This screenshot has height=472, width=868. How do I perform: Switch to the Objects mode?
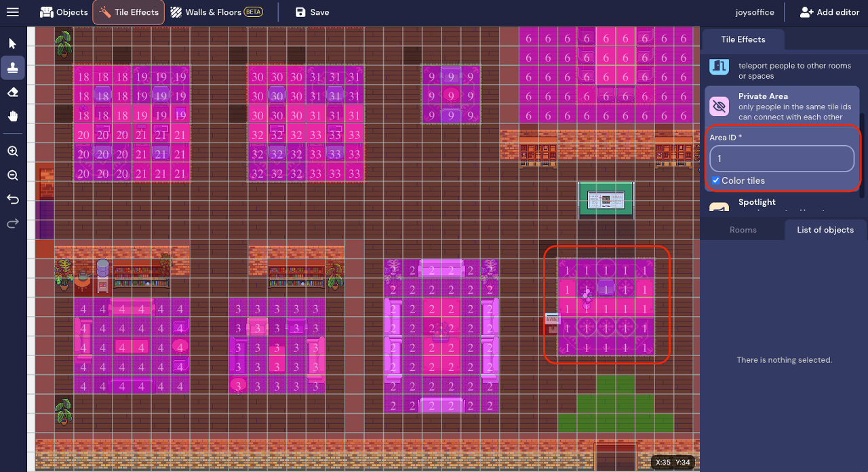(x=64, y=12)
